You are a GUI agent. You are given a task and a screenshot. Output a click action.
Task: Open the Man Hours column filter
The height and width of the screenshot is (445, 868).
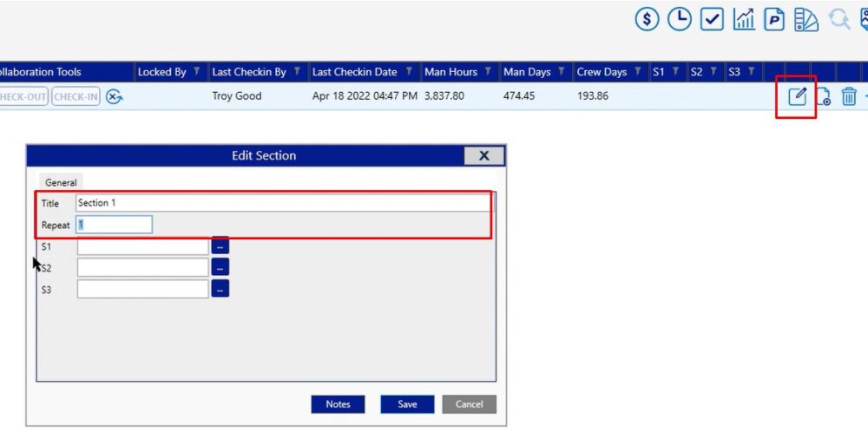click(x=489, y=72)
